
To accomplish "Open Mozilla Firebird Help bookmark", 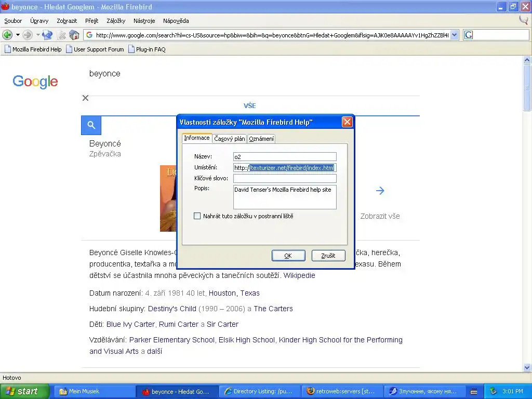I will coord(33,49).
